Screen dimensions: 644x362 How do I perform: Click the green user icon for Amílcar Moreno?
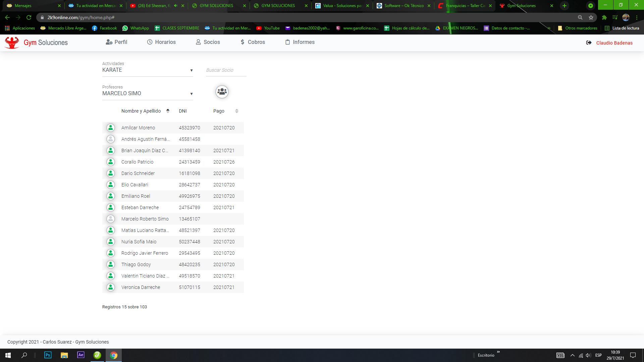click(111, 128)
